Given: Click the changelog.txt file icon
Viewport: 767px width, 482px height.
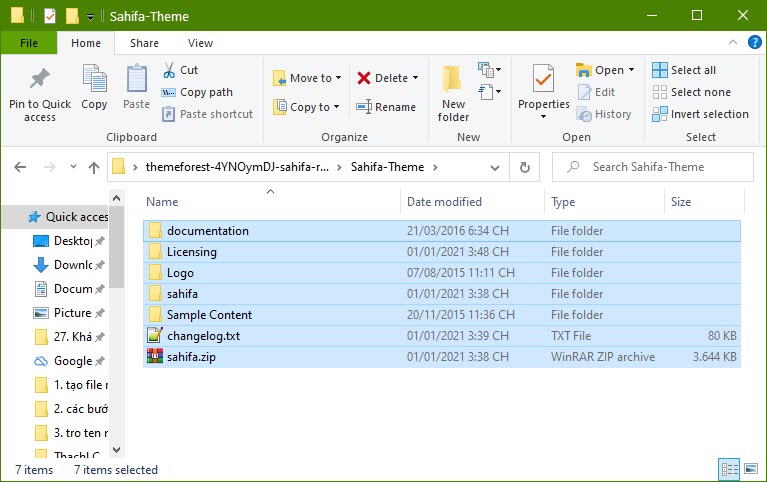Looking at the screenshot, I should (x=155, y=335).
